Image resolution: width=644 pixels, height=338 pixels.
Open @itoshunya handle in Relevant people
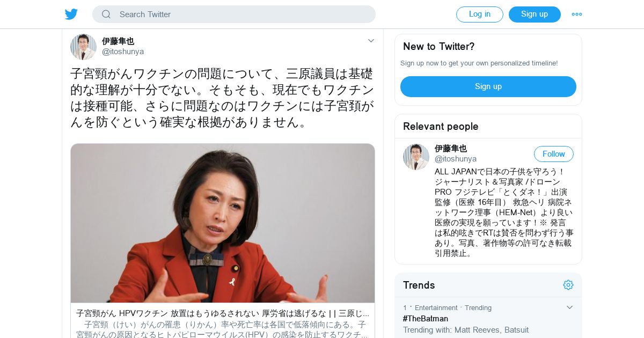click(456, 159)
